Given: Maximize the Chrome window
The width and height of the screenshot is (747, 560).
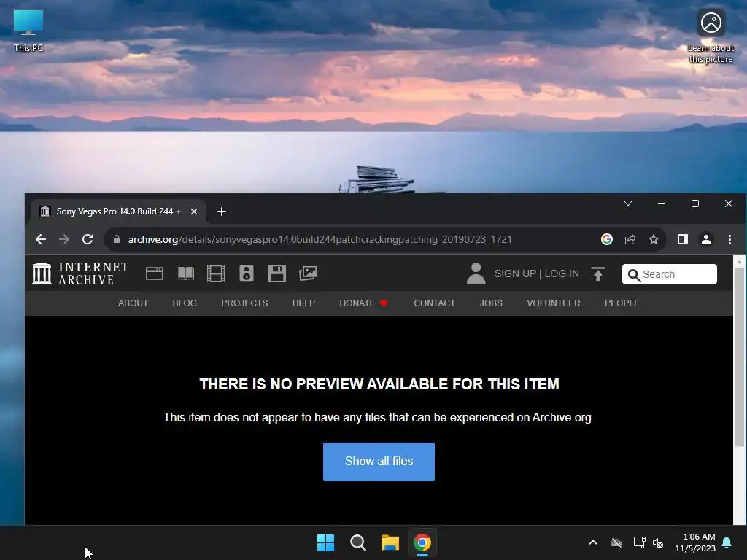Looking at the screenshot, I should [695, 203].
